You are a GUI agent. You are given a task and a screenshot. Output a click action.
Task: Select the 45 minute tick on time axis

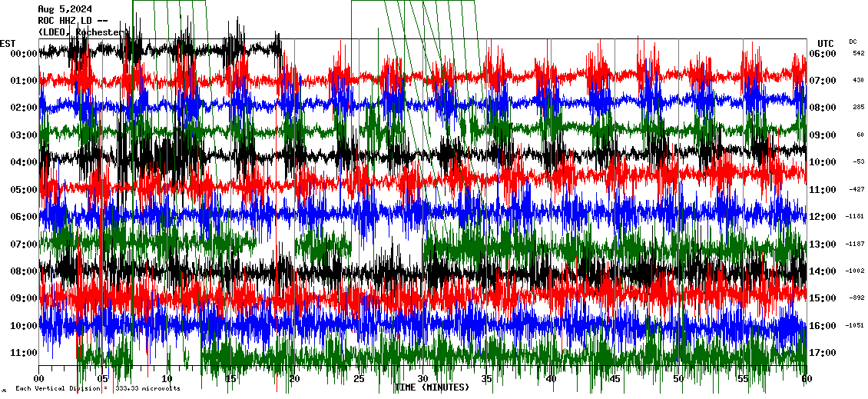pos(614,379)
